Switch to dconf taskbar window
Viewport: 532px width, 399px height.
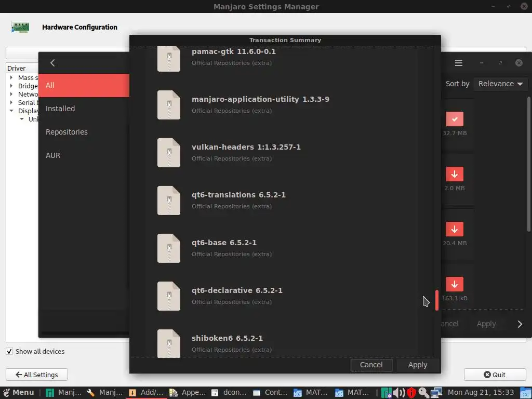pyautogui.click(x=229, y=393)
